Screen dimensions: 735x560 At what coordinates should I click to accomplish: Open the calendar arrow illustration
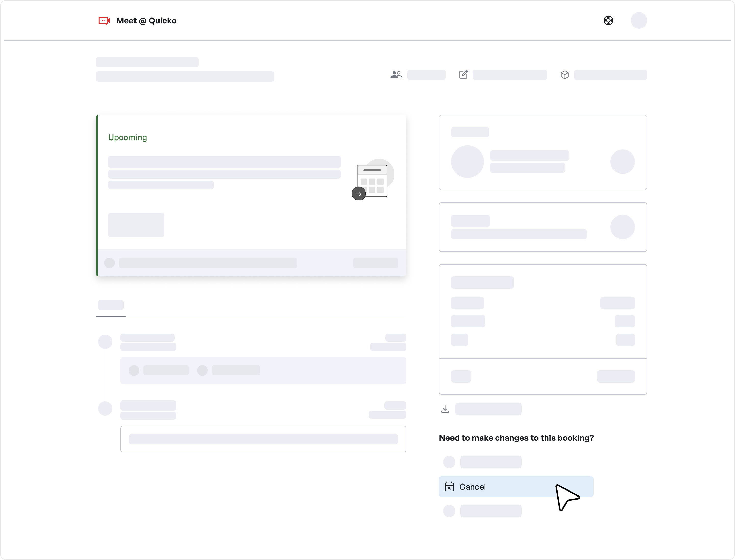(x=373, y=180)
